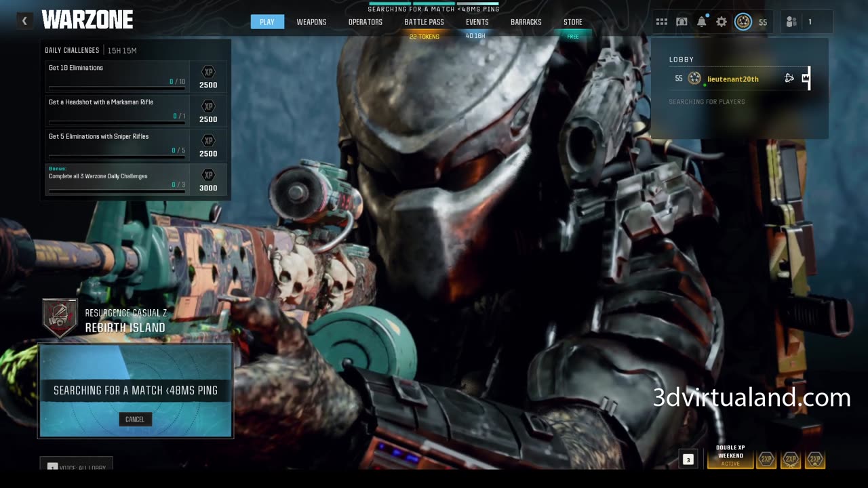The width and height of the screenshot is (868, 488).
Task: Open the Events tab
Action: pos(477,22)
